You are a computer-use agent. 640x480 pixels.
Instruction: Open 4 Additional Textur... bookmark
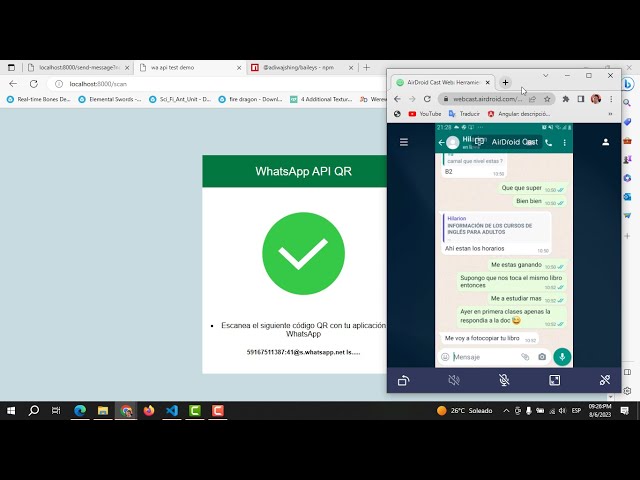321,99
